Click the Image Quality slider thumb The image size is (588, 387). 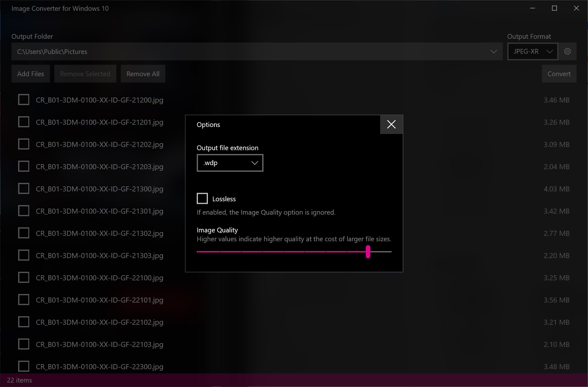pos(368,252)
